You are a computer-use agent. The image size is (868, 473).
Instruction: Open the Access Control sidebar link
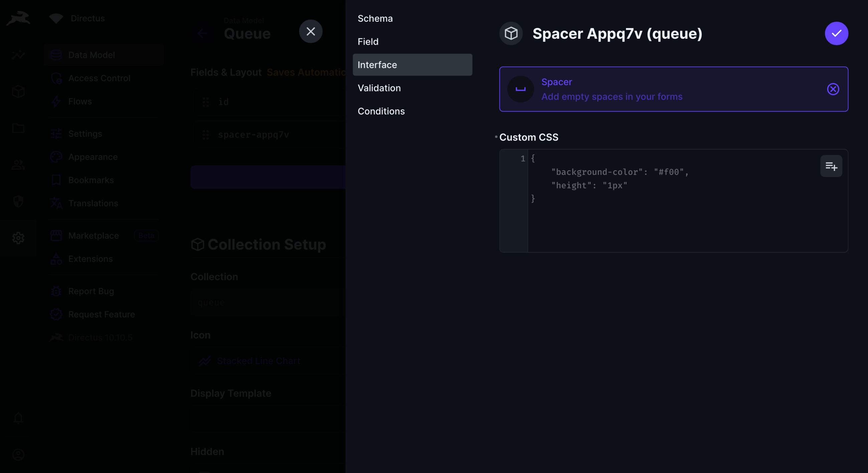coord(99,78)
